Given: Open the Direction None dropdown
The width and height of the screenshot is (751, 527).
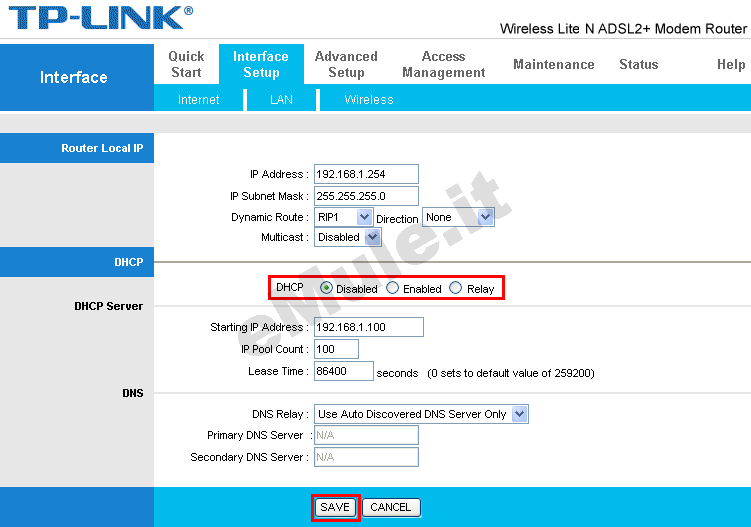Looking at the screenshot, I should (x=458, y=218).
